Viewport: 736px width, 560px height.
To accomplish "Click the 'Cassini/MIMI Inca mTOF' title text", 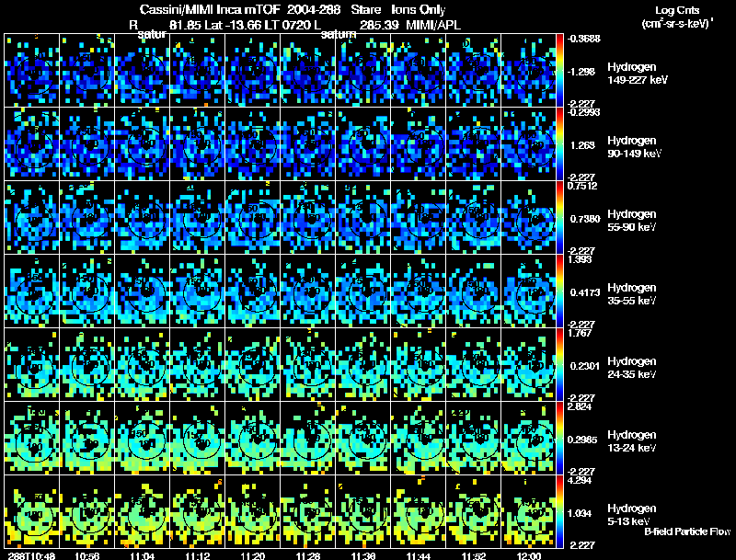I will 210,9.
